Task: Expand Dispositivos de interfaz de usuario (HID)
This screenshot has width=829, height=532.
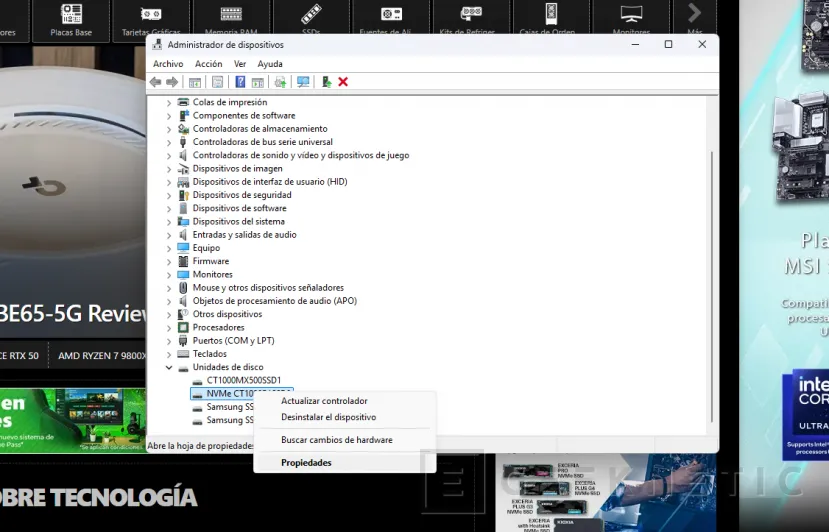Action: (169, 182)
